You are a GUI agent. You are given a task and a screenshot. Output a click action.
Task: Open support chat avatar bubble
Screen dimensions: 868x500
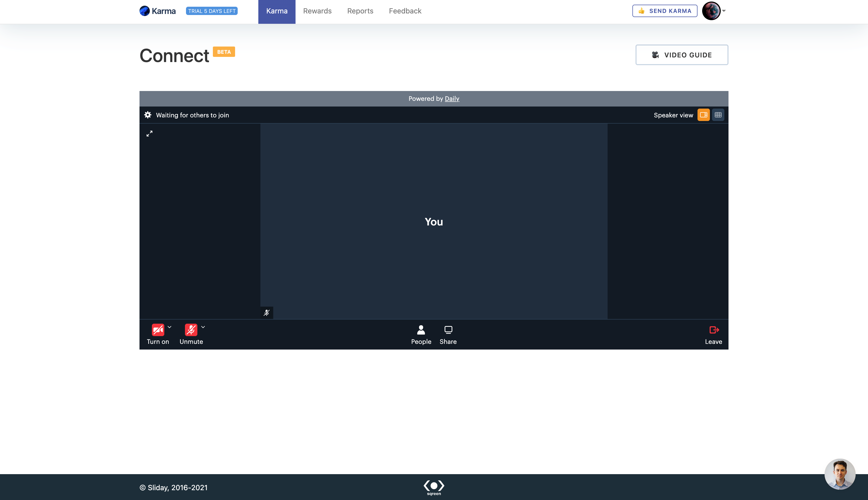840,474
